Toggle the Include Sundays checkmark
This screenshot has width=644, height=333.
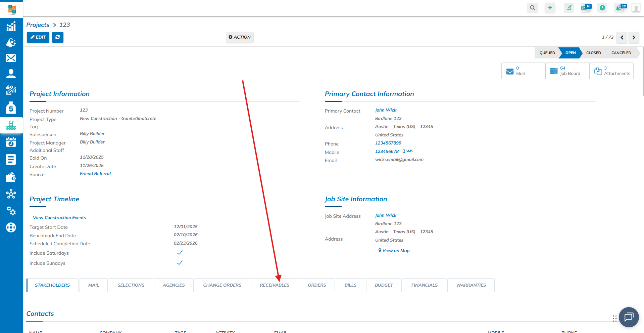tap(180, 263)
